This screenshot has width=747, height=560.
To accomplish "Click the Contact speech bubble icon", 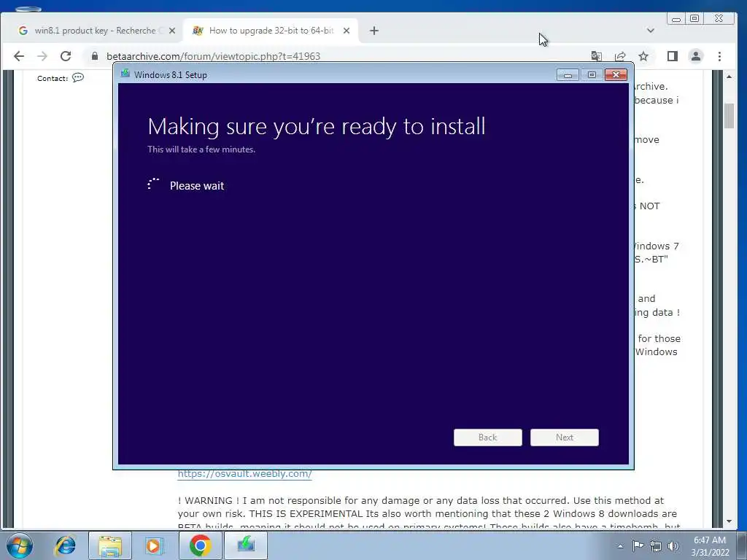I will click(x=78, y=77).
